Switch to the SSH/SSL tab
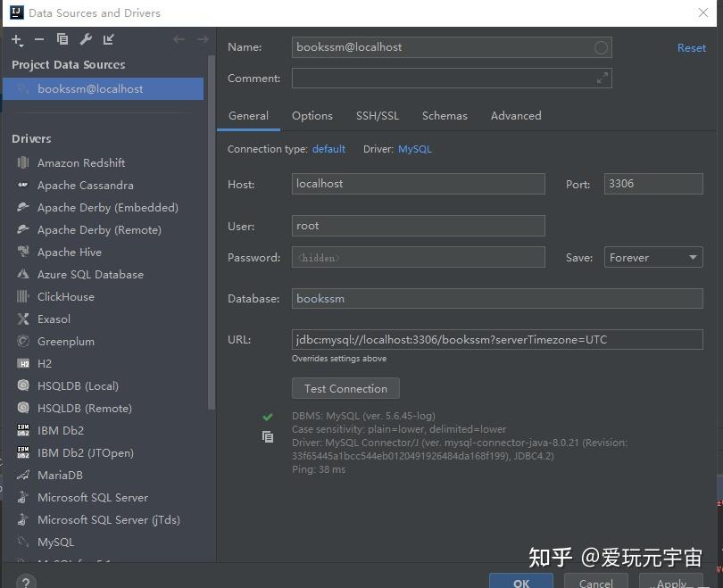The height and width of the screenshot is (588, 723). click(378, 116)
